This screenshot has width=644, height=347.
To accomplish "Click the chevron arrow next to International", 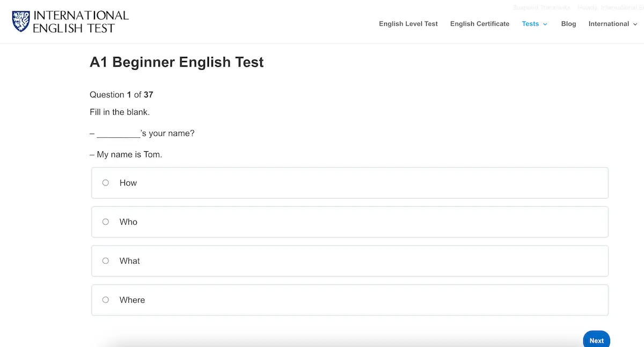I will (635, 24).
